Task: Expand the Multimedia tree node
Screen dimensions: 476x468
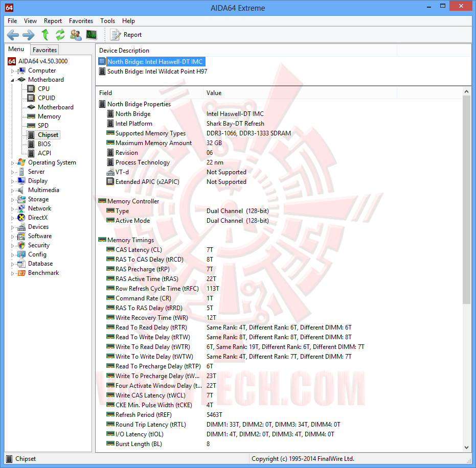Action: [x=12, y=191]
